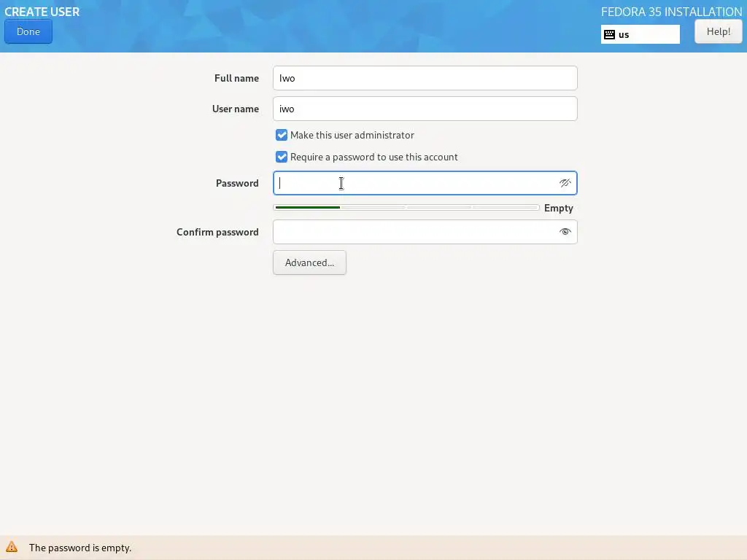Click the keyboard icon beside us
The height and width of the screenshot is (560, 747).
click(609, 34)
